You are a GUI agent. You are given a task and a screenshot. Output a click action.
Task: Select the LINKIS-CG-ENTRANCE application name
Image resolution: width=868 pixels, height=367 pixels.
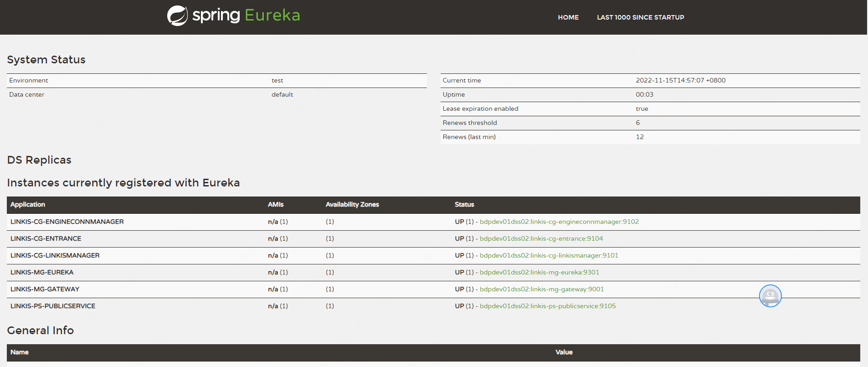pyautogui.click(x=46, y=238)
